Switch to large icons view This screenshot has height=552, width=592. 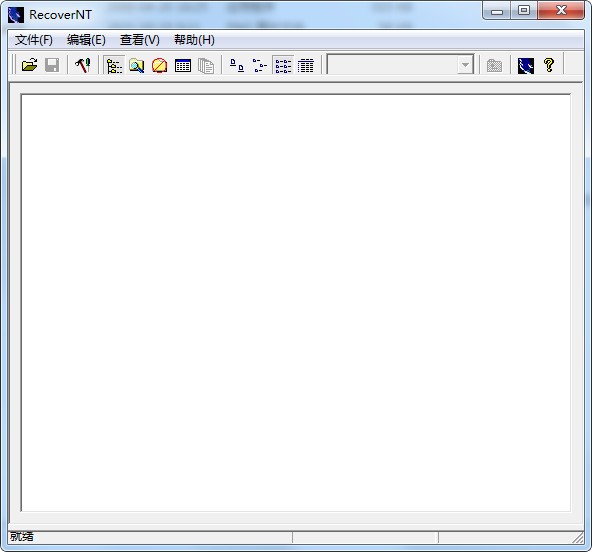[x=237, y=65]
